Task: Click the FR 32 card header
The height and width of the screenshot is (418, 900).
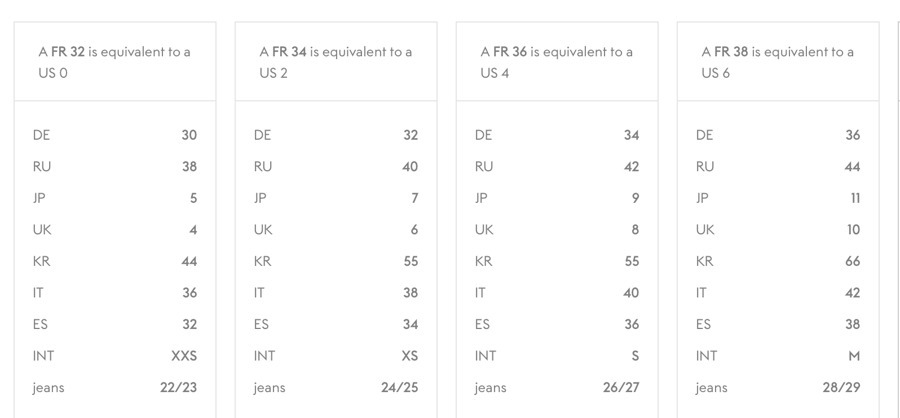Action: point(114,62)
